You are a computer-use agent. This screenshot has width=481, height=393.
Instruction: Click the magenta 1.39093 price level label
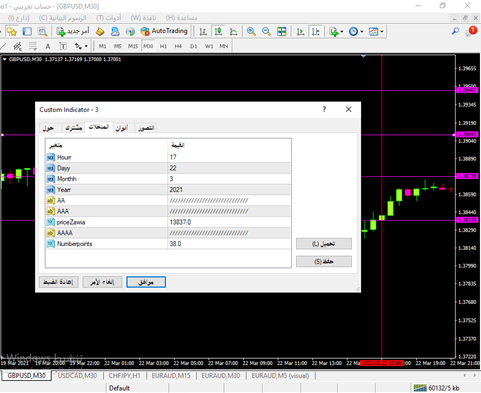[467, 134]
